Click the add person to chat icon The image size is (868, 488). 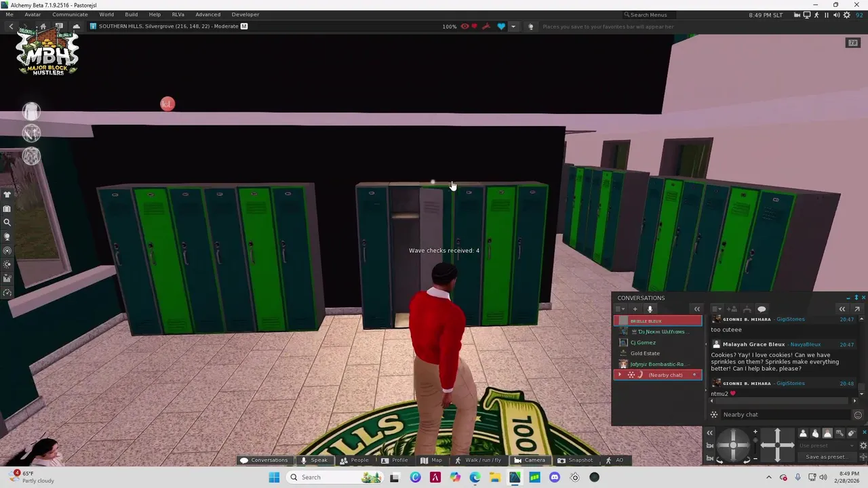732,309
